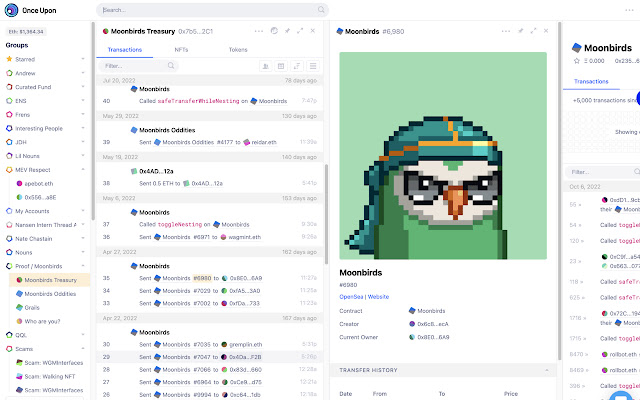The width and height of the screenshot is (640, 400).
Task: Click the refresh icon in Moonbirds Treasury panel
Action: tap(274, 31)
